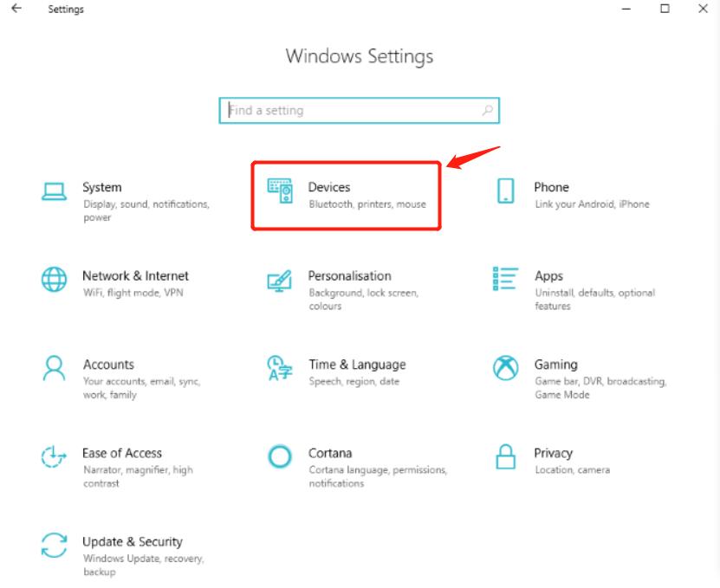The height and width of the screenshot is (588, 720).
Task: Click the Find a setting search field
Action: pos(347,111)
